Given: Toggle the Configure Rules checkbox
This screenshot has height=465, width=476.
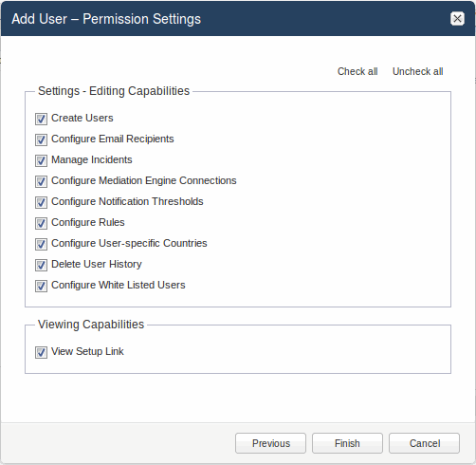Looking at the screenshot, I should point(41,223).
